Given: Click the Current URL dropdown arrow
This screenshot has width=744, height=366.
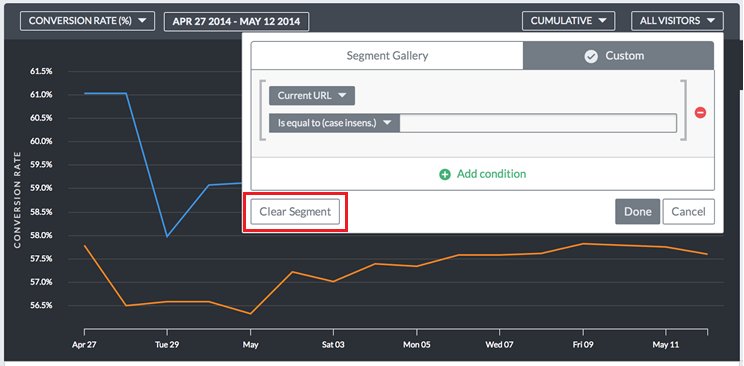Looking at the screenshot, I should coord(342,95).
